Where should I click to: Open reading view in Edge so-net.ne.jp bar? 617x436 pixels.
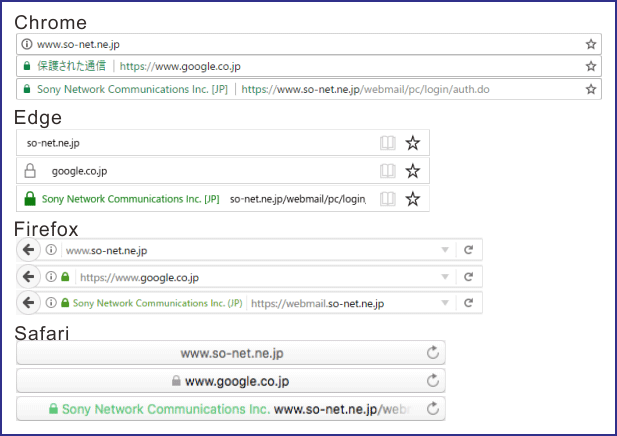[388, 143]
